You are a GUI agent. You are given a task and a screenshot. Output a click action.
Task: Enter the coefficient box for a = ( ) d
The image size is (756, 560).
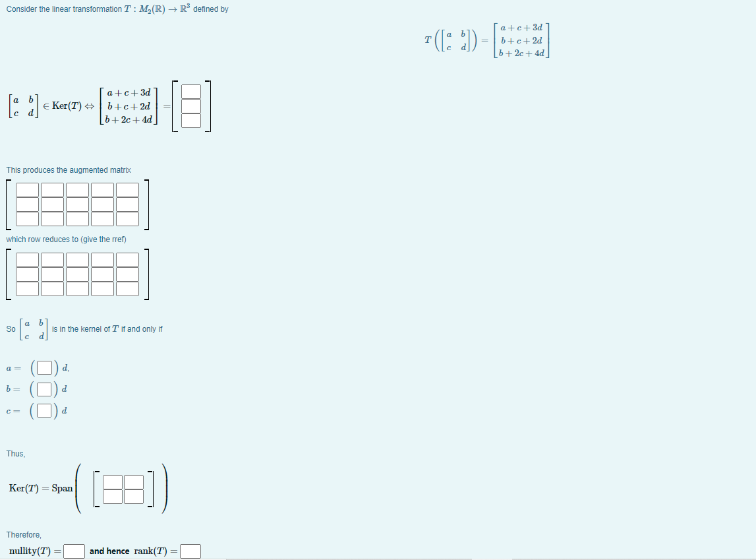tap(44, 367)
